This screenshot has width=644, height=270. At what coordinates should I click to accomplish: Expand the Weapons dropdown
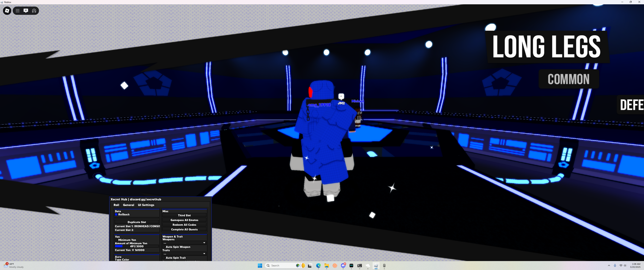[x=184, y=243]
